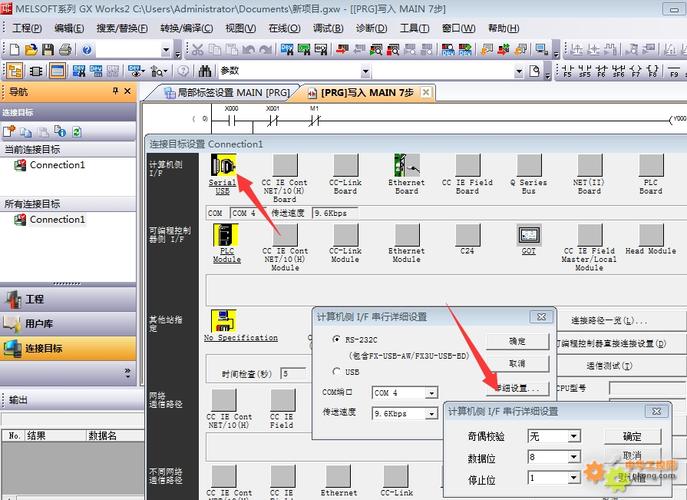This screenshot has width=687, height=500.
Task: Click 确定 beside the 奇偶校验 setting
Action: 632,436
